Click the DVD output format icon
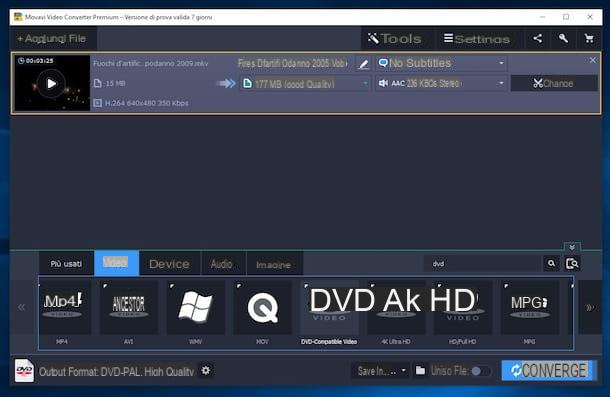This screenshot has width=610, height=397. [24, 371]
